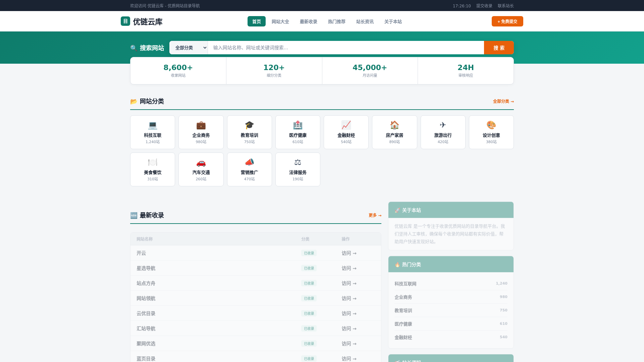The width and height of the screenshot is (644, 362).
Task: Click the NEW icon beside 最新收录
Action: click(x=133, y=215)
